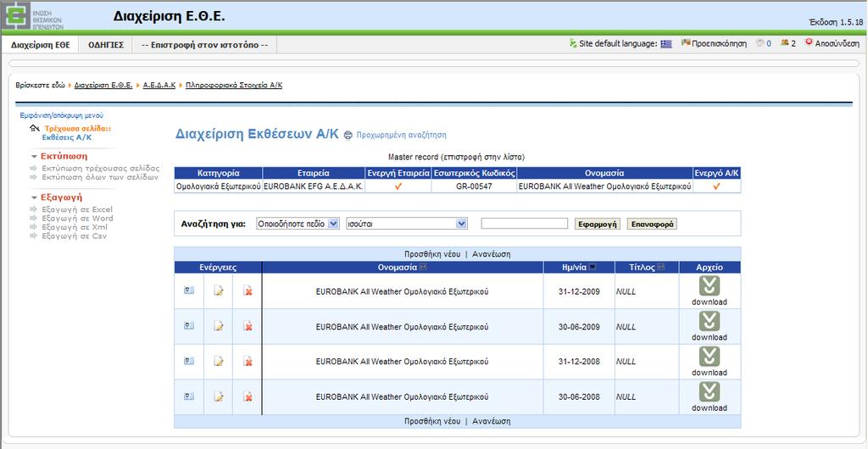Click the search value text field
Viewport: 868px width, 449px height.
coord(524,224)
